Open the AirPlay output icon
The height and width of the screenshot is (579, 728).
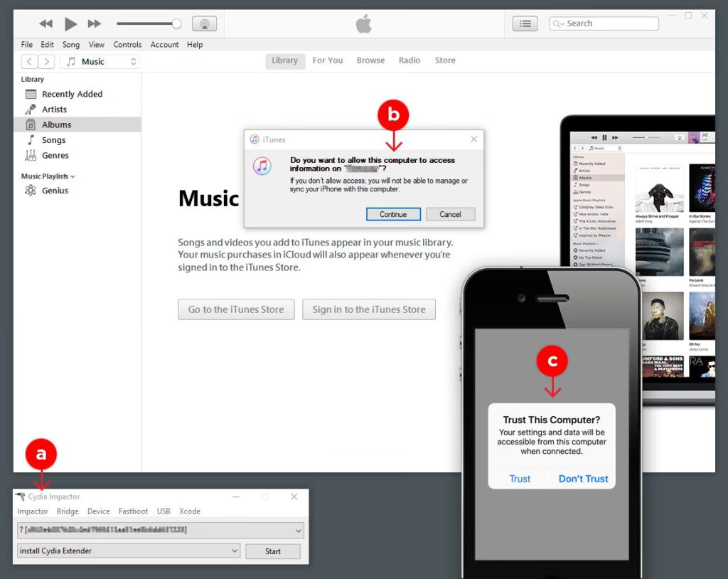pos(204,24)
